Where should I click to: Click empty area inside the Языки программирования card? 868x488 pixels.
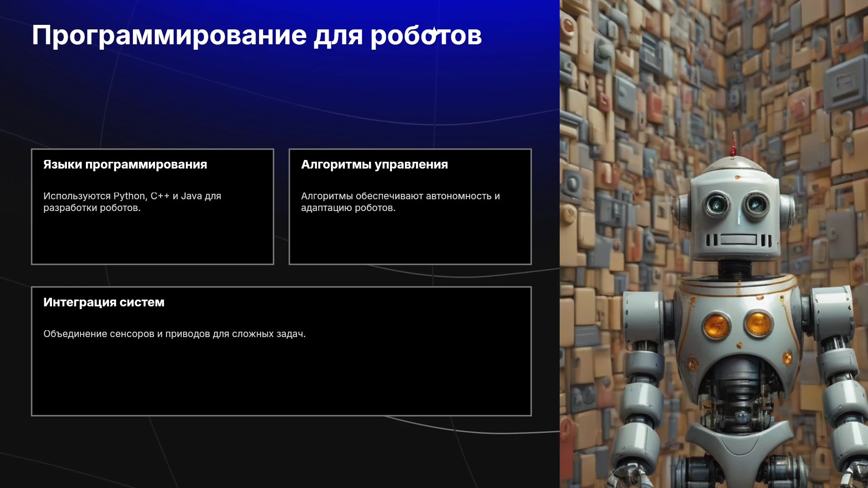pyautogui.click(x=152, y=239)
